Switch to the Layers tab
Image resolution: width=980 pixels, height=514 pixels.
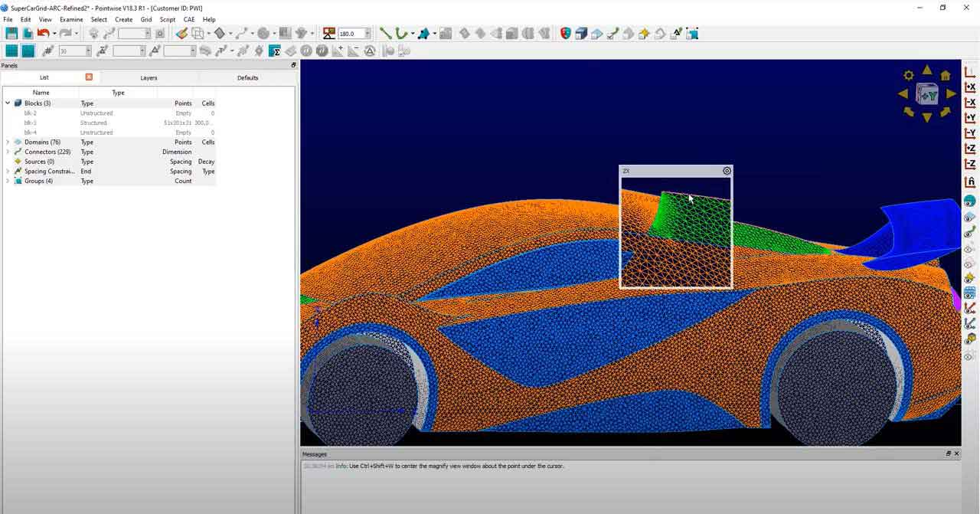click(x=149, y=77)
